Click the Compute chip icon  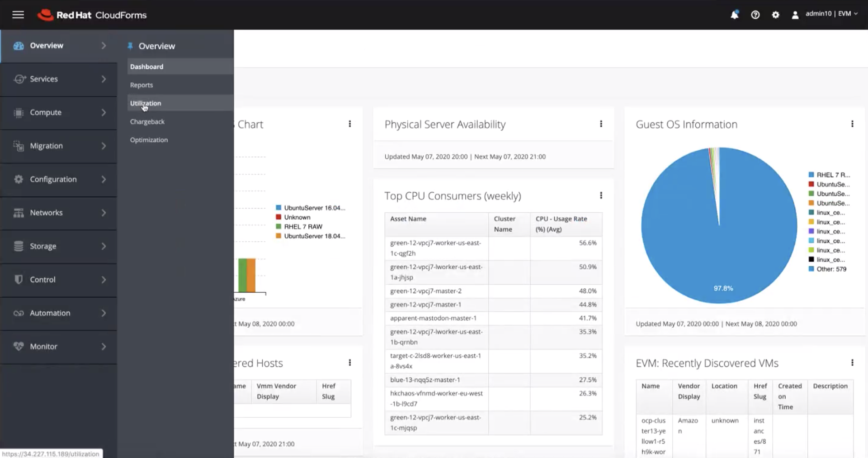19,112
